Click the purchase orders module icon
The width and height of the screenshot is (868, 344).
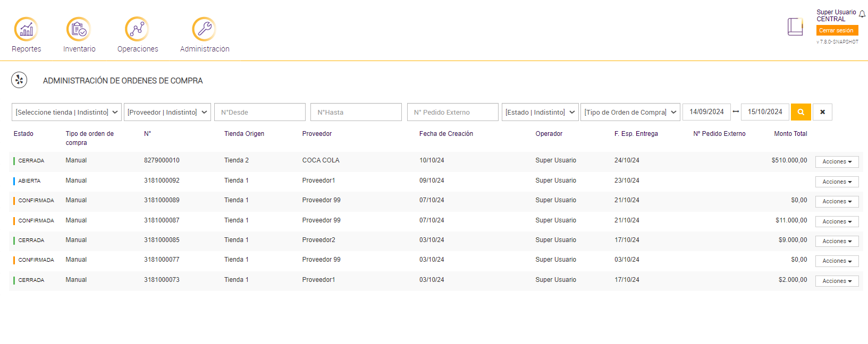[19, 80]
